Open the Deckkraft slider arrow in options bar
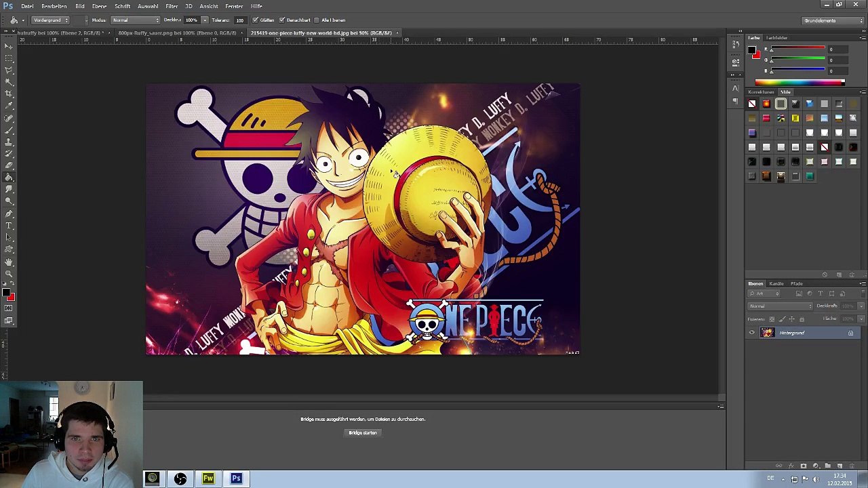The image size is (868, 488). click(205, 20)
